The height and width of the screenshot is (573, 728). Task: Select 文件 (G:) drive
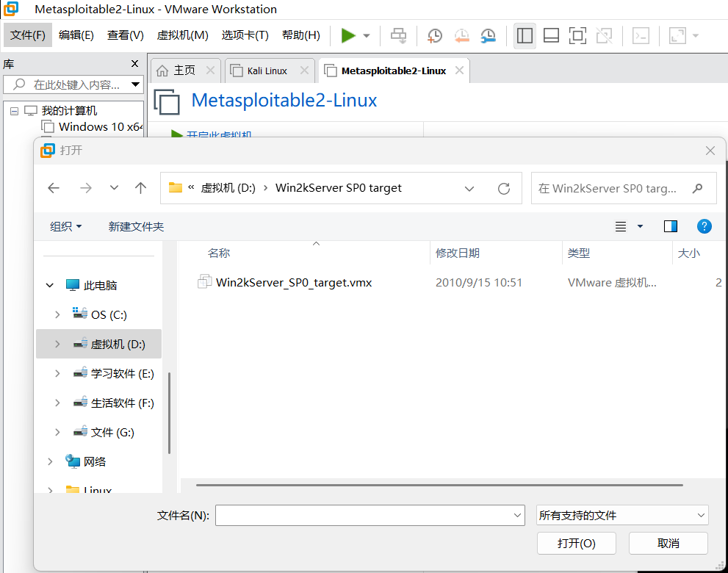click(x=104, y=432)
